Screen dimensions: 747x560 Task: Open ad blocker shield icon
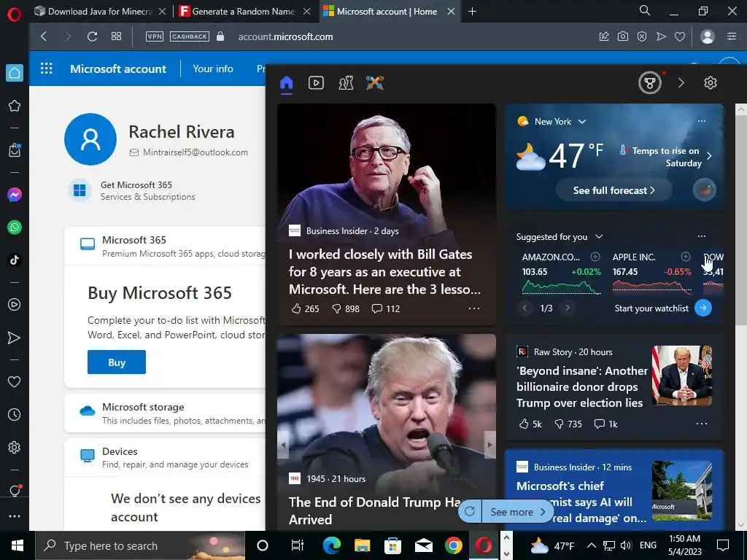pyautogui.click(x=642, y=36)
